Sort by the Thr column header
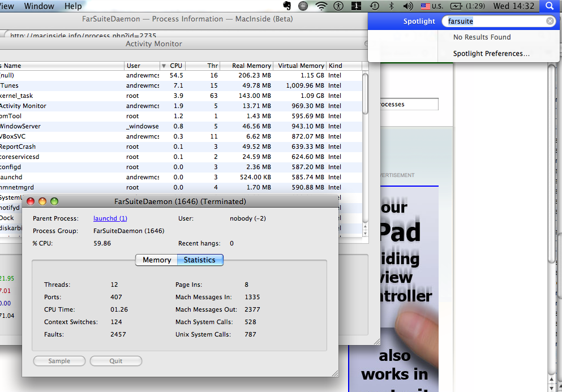This screenshot has height=392, width=562. click(x=203, y=66)
